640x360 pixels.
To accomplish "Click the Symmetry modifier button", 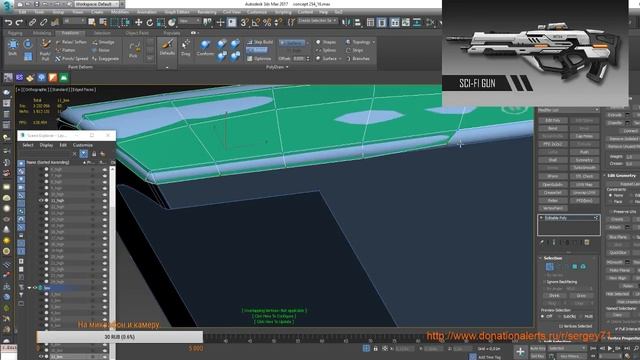I will point(584,160).
